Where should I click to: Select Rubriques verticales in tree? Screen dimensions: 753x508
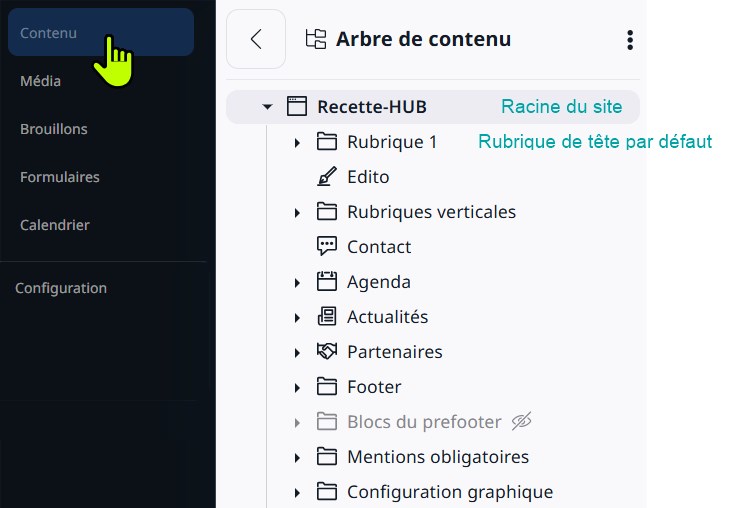pyautogui.click(x=431, y=212)
